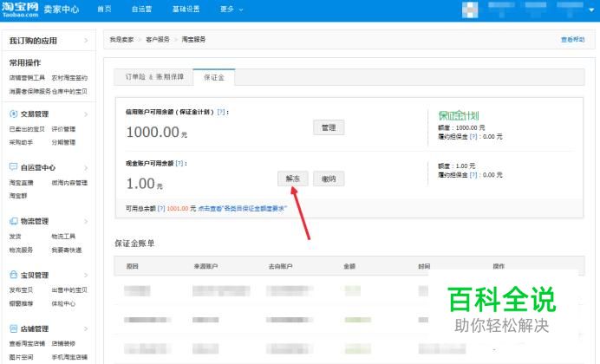Expand the 店铺管理 section arrow
600x364 pixels.
(86, 328)
